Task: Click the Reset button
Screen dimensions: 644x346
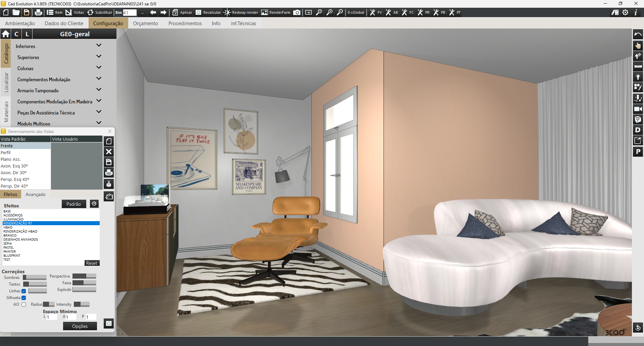Action: 92,263
